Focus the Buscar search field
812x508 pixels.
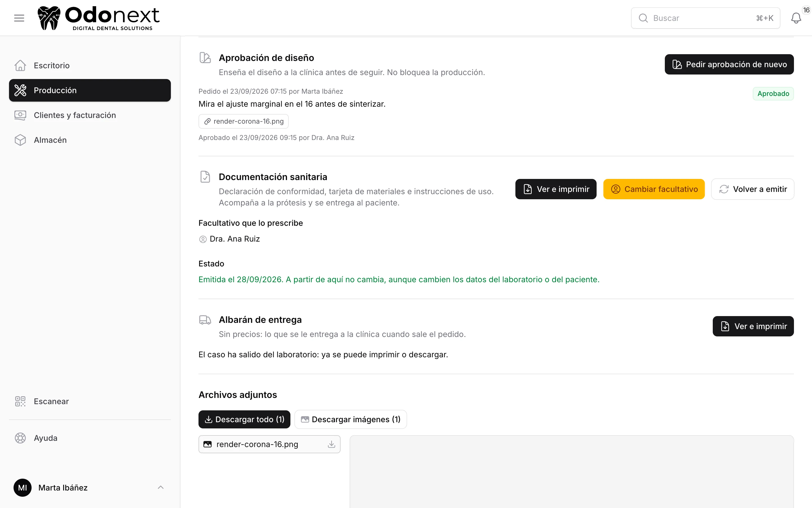click(705, 18)
